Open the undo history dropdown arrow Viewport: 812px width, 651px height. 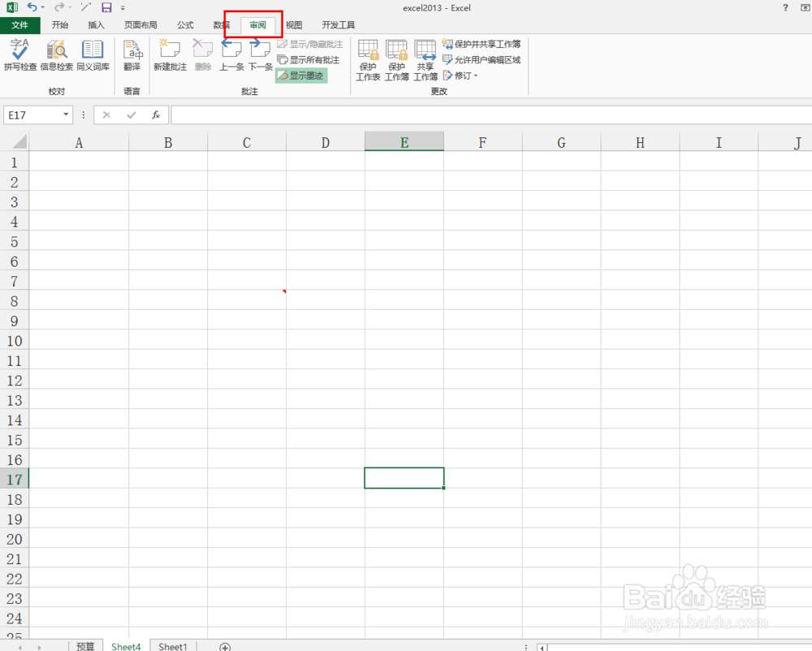[x=42, y=8]
